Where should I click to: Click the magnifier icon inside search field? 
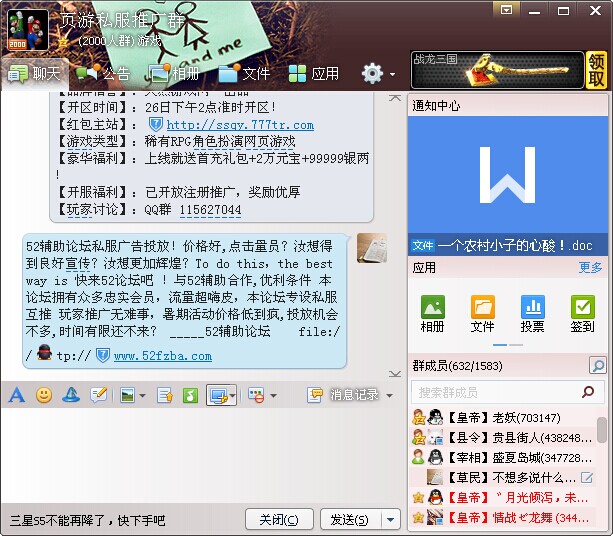tap(588, 392)
